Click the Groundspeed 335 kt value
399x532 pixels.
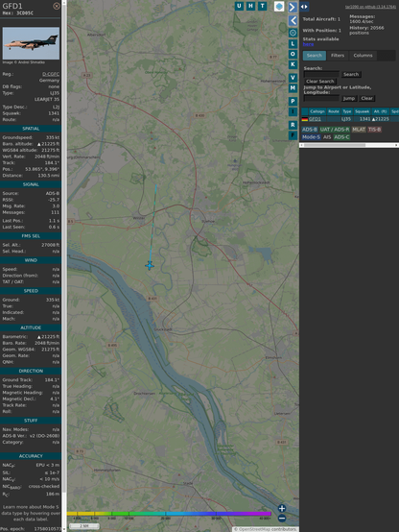pyautogui.click(x=53, y=137)
